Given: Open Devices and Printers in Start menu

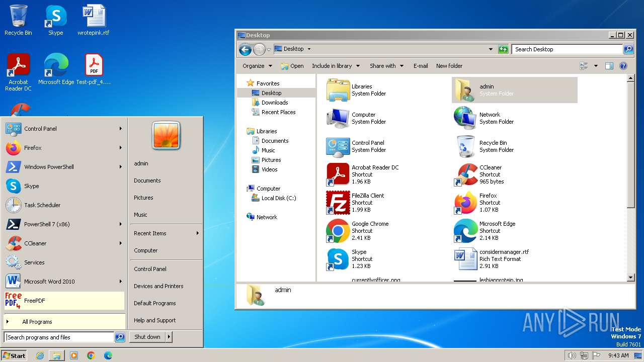Looking at the screenshot, I should click(x=158, y=286).
